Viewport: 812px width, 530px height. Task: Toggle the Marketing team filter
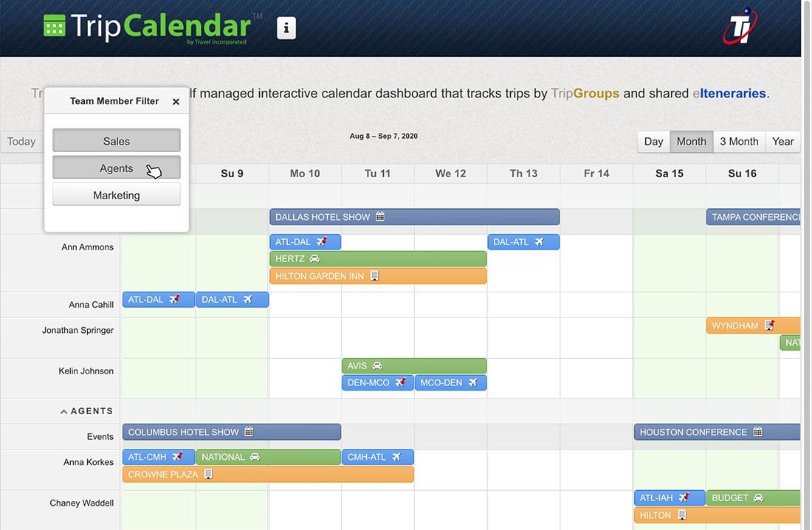(117, 196)
